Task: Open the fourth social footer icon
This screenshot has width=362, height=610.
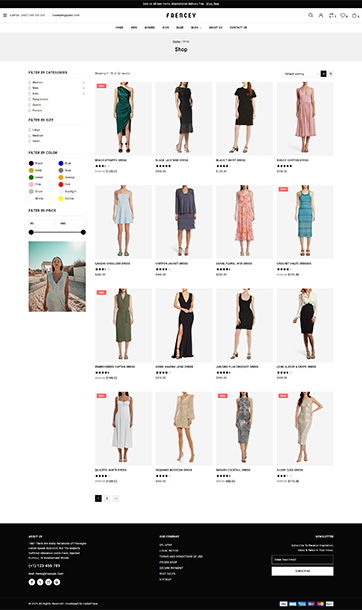Action: [x=57, y=582]
